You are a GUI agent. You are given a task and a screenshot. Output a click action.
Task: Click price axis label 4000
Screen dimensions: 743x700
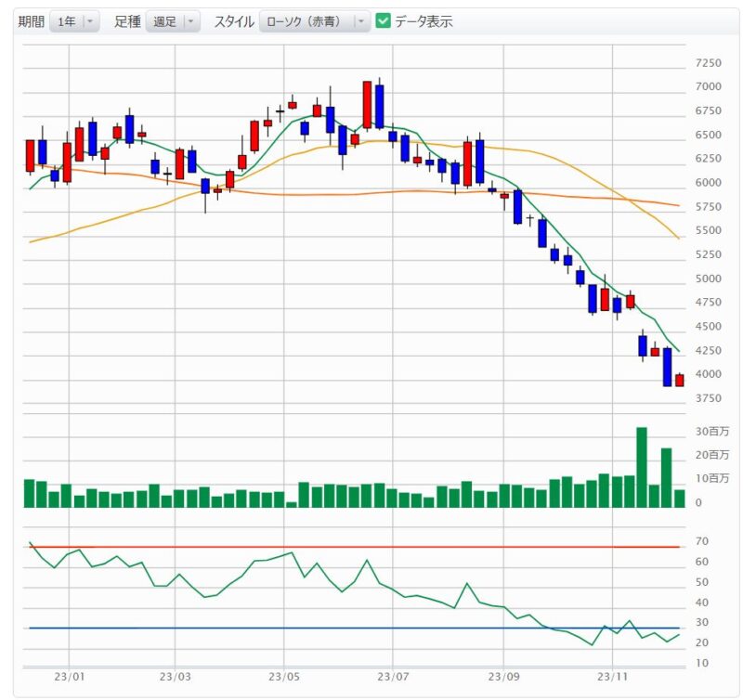coord(708,374)
